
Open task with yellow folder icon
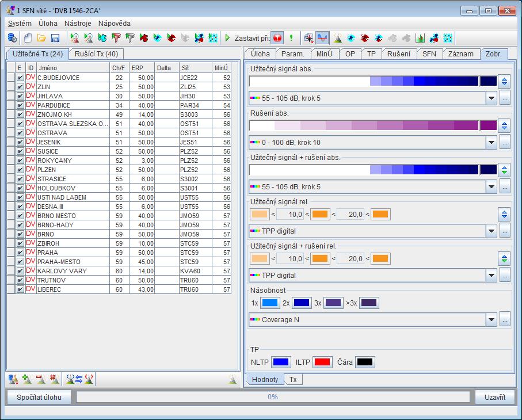coord(41,38)
